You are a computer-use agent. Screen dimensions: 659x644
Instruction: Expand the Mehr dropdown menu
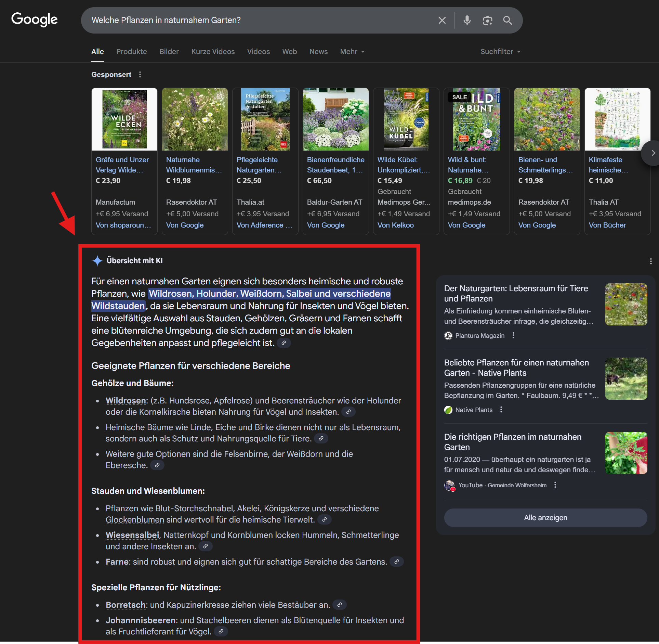[x=352, y=52]
